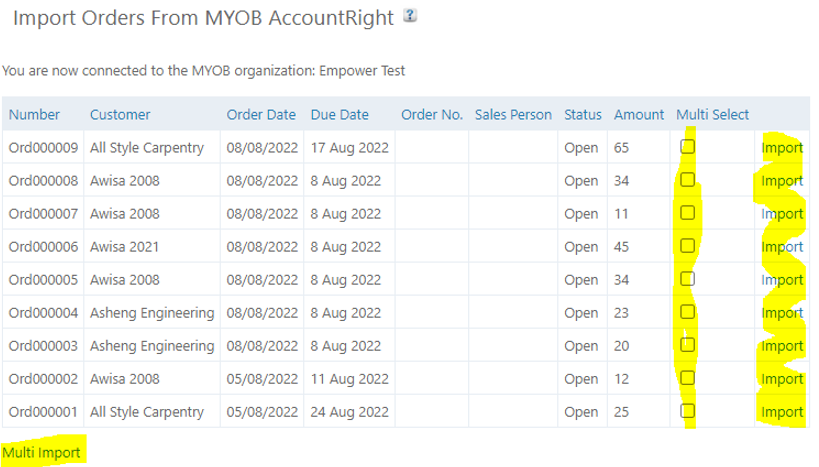The width and height of the screenshot is (819, 467).
Task: Click the help icon beside the page title
Action: click(409, 17)
